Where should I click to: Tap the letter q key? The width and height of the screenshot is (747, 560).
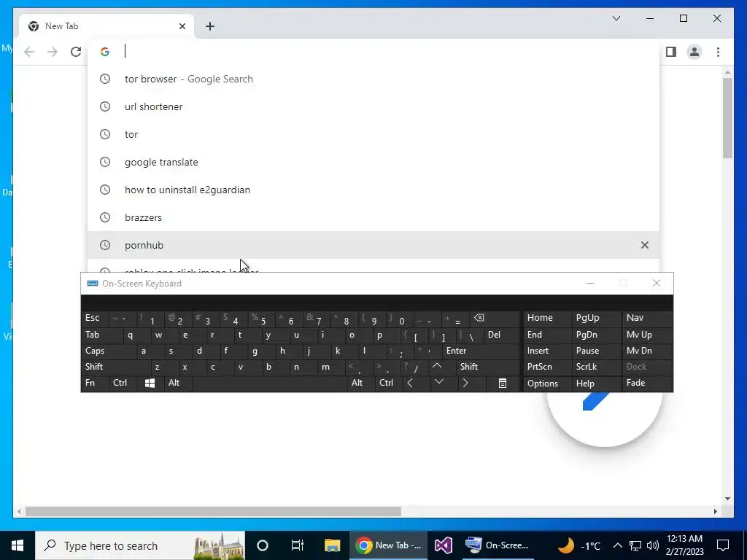(x=136, y=335)
